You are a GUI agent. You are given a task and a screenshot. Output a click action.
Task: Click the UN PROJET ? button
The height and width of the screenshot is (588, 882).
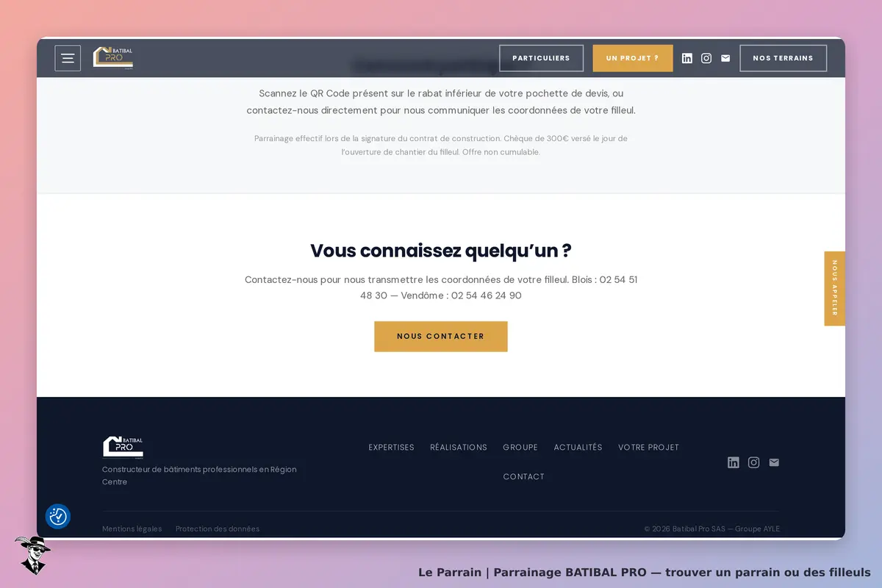[633, 58]
